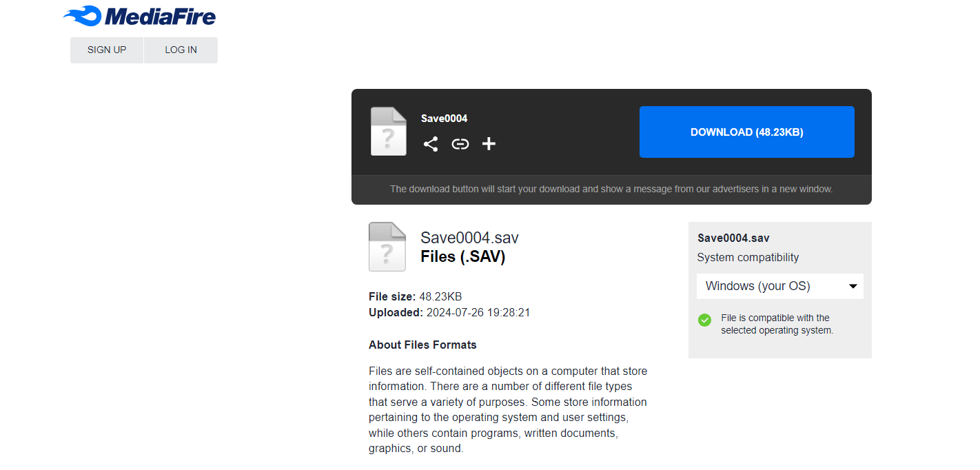This screenshot has width=980, height=470.
Task: Open the share icon for Save0004
Action: point(431,144)
